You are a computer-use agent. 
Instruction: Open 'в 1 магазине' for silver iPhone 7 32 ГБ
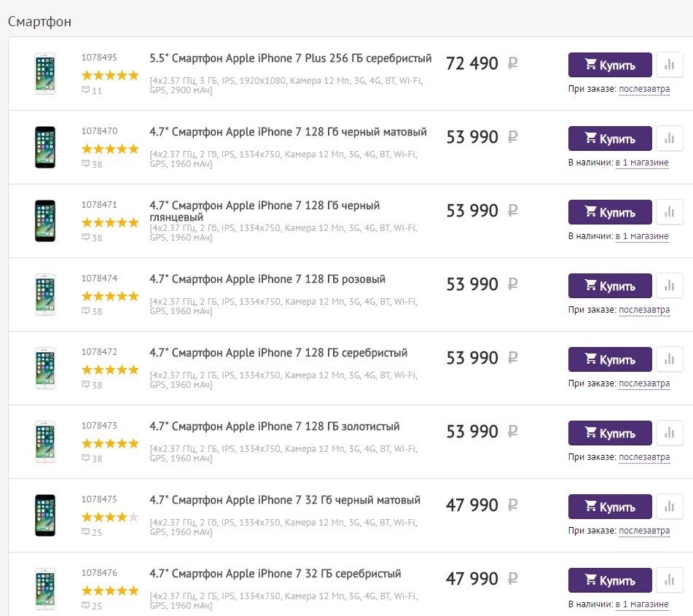point(641,604)
